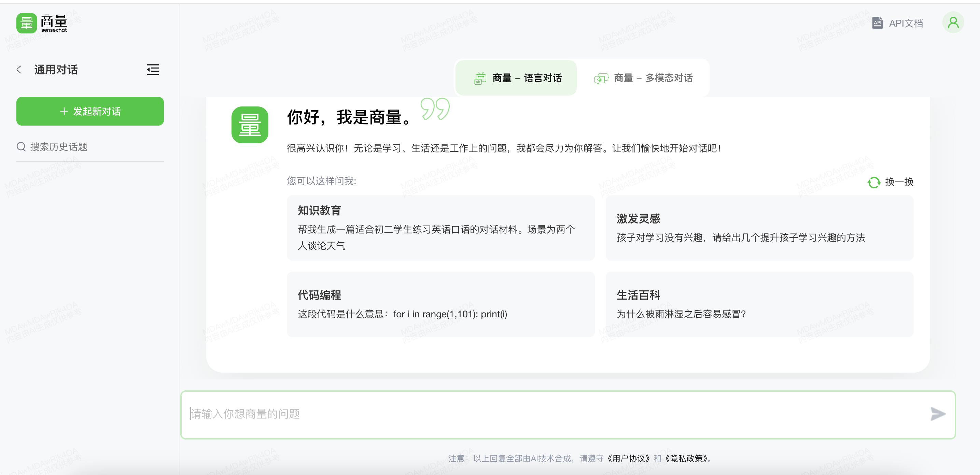Switch to 商量 – 多模态对话 tab
Screen dimensions: 980x475
[644, 78]
